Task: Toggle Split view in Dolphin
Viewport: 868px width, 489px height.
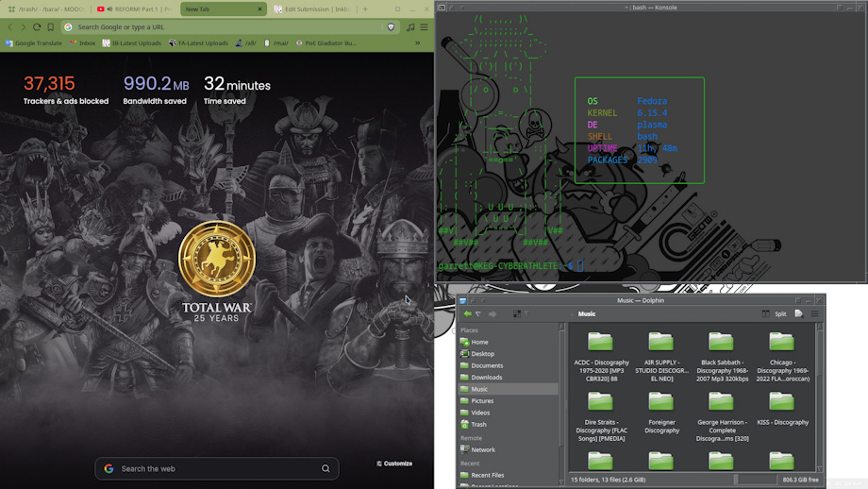Action: [x=775, y=313]
